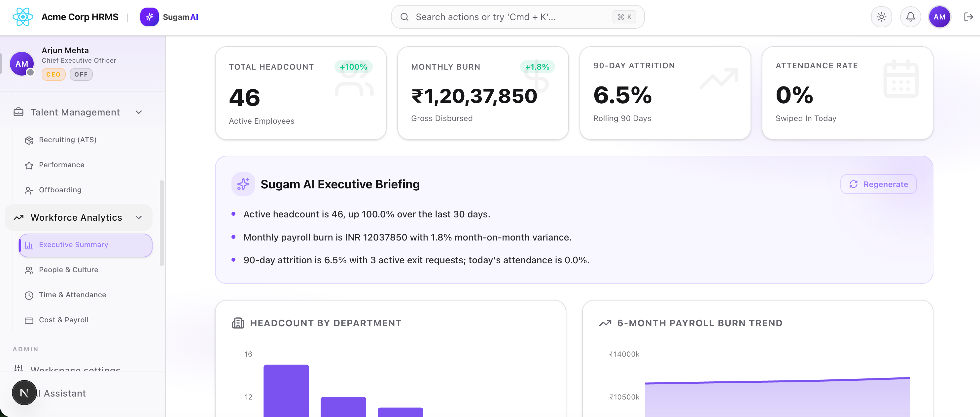Select Executive Summary menu item

click(85, 245)
